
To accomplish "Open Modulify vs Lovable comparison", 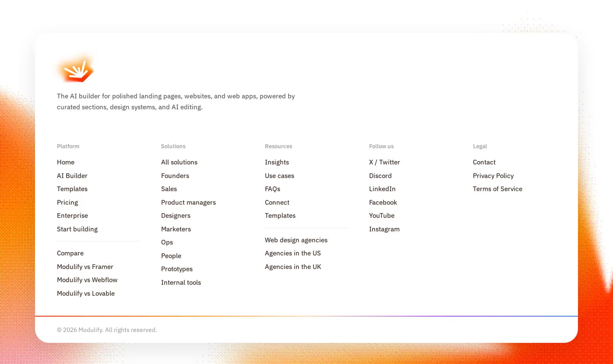I will coord(86,293).
